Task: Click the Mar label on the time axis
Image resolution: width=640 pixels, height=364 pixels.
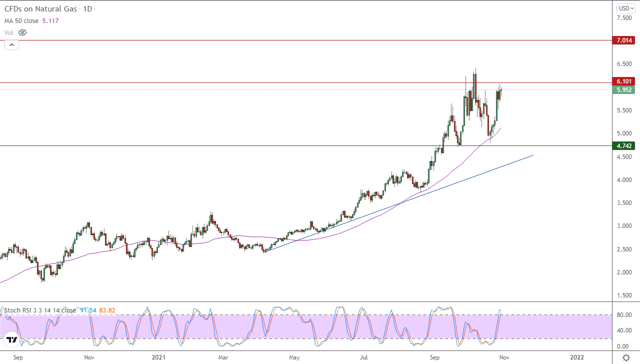Action: click(x=223, y=357)
